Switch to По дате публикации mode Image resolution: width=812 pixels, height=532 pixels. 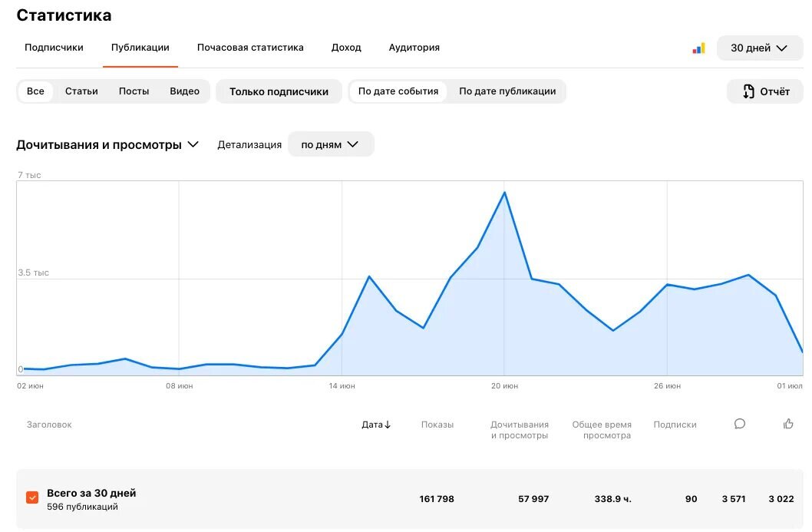click(x=507, y=91)
